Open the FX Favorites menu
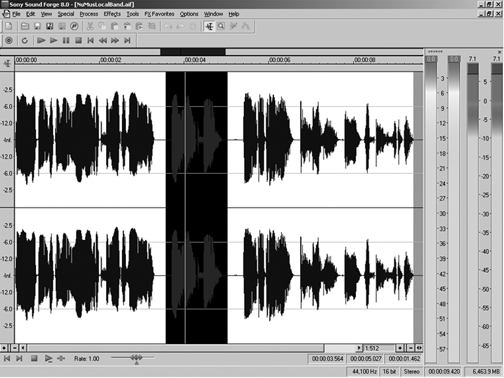 tap(159, 14)
